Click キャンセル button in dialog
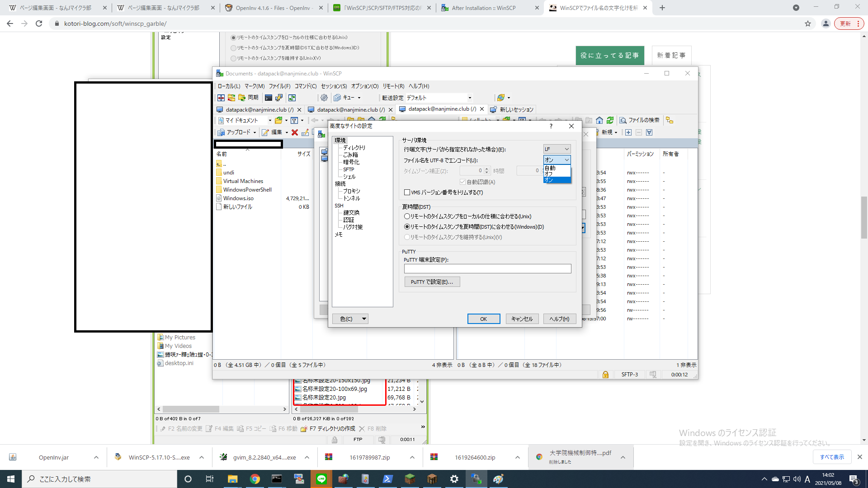The image size is (868, 488). coord(522,319)
